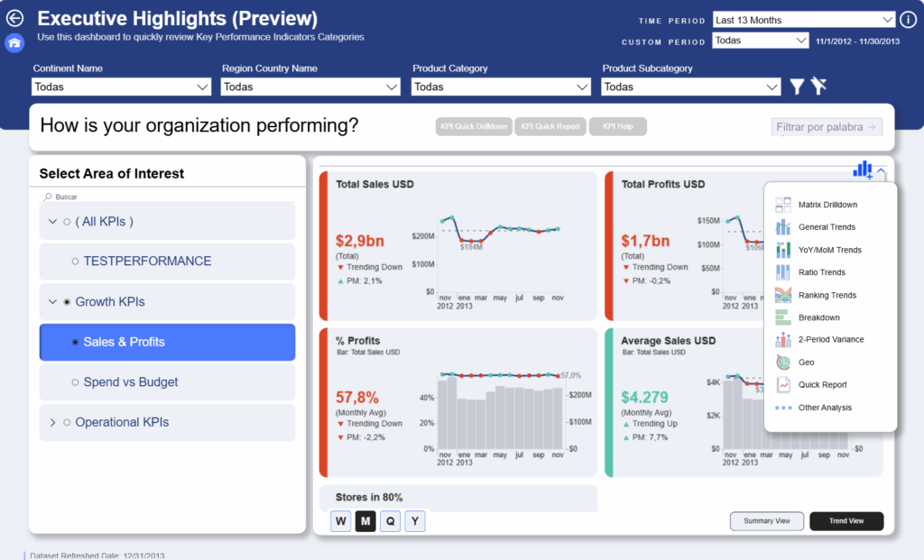Select the TESTPERFORMANCE radio option

pos(75,262)
